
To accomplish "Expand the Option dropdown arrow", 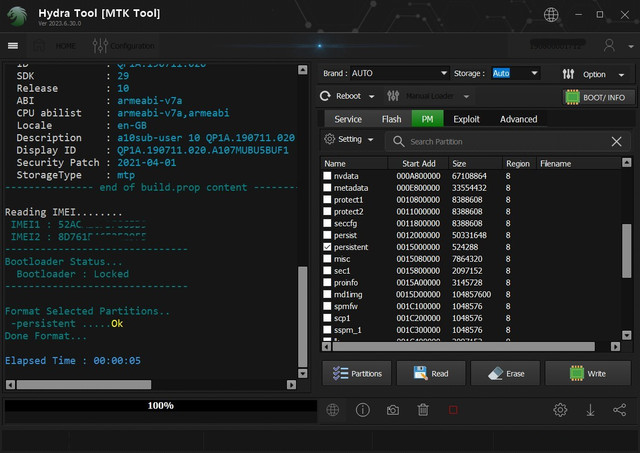I will tap(621, 75).
